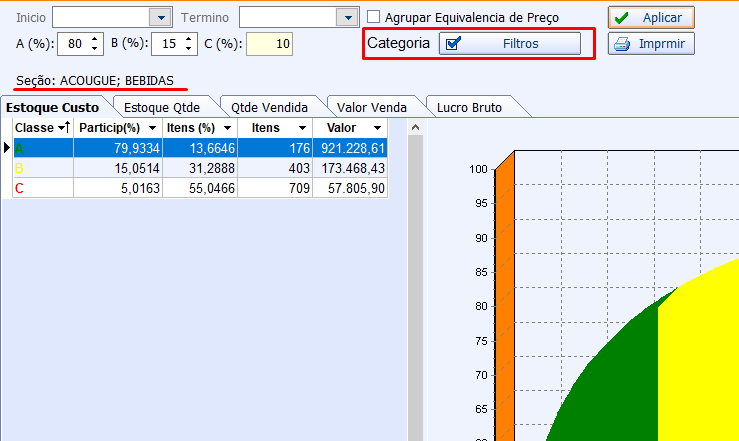Click the C (%) input field
Image resolution: width=739 pixels, height=441 pixels.
pos(269,44)
